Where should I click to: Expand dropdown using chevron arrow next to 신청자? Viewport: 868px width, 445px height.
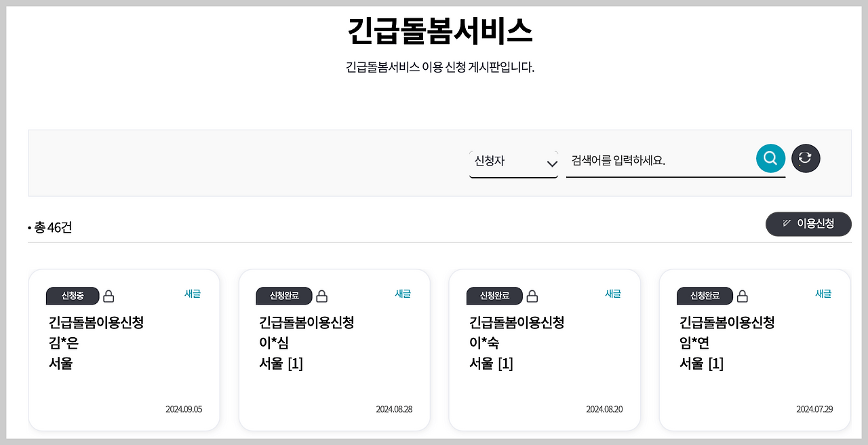pos(552,163)
